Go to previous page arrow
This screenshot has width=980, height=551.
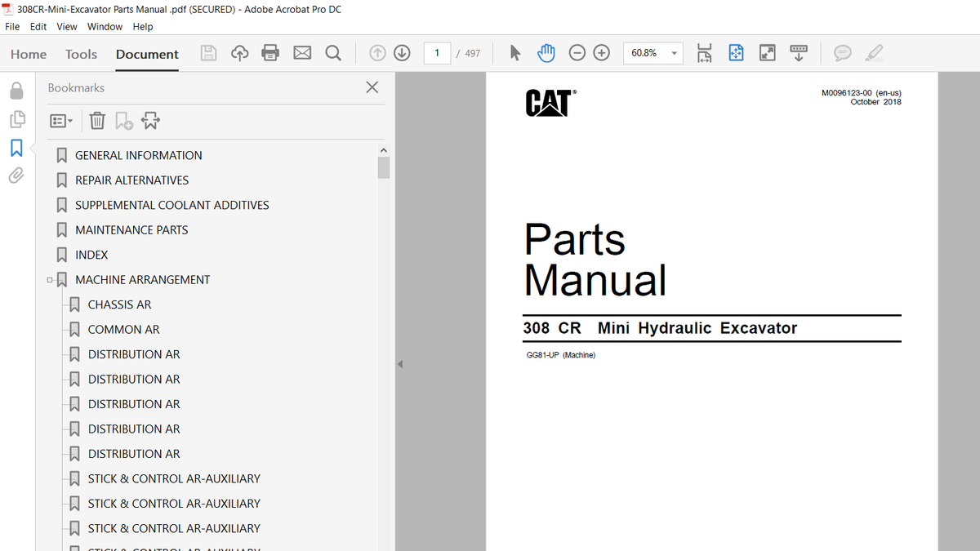(x=377, y=53)
